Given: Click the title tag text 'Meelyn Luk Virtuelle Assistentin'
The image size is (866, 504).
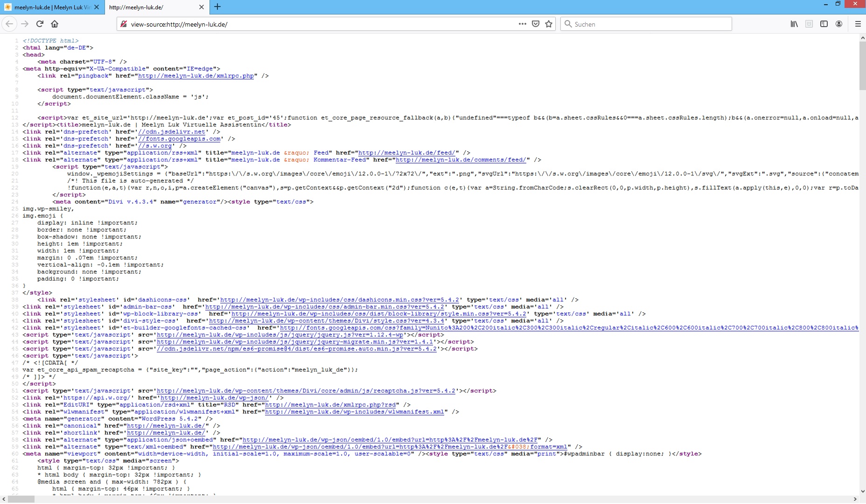Looking at the screenshot, I should [x=202, y=125].
